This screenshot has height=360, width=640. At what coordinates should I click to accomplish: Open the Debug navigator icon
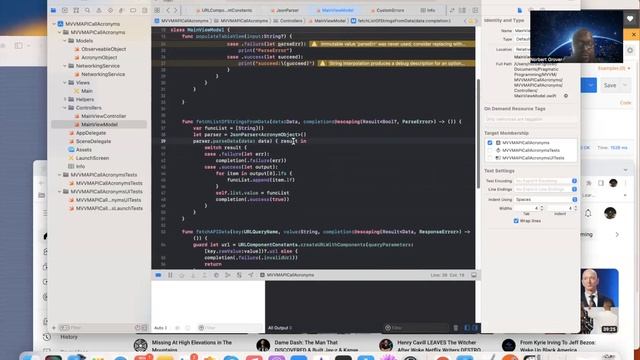click(x=122, y=10)
